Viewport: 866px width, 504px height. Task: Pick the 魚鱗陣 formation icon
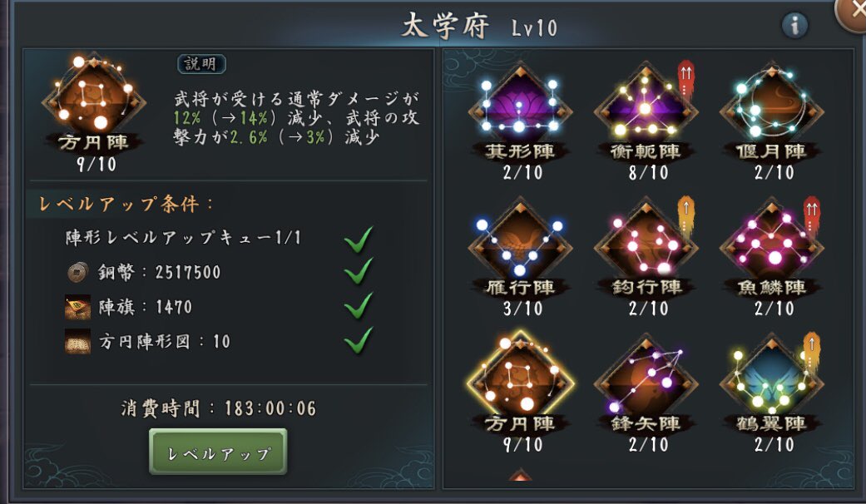tap(771, 246)
